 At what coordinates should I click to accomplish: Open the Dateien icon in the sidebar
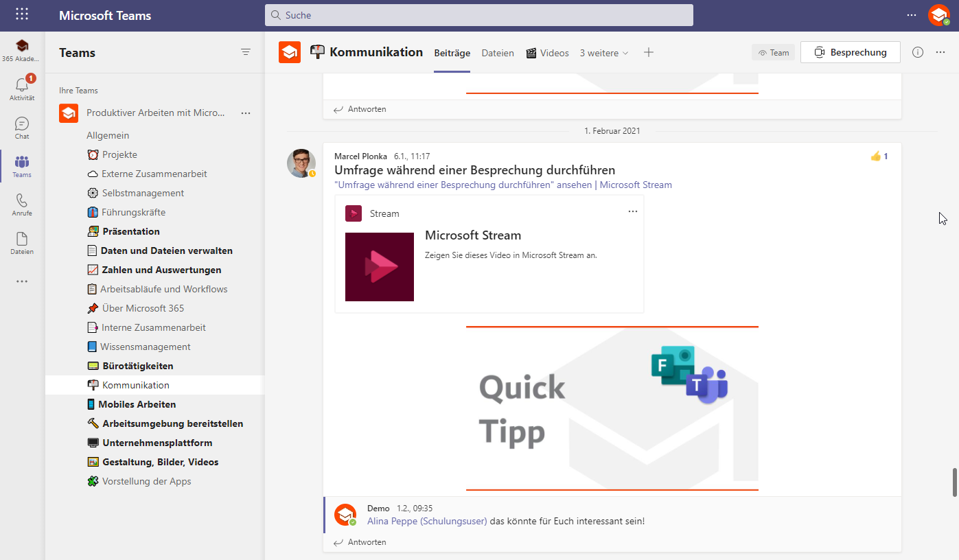click(x=22, y=239)
